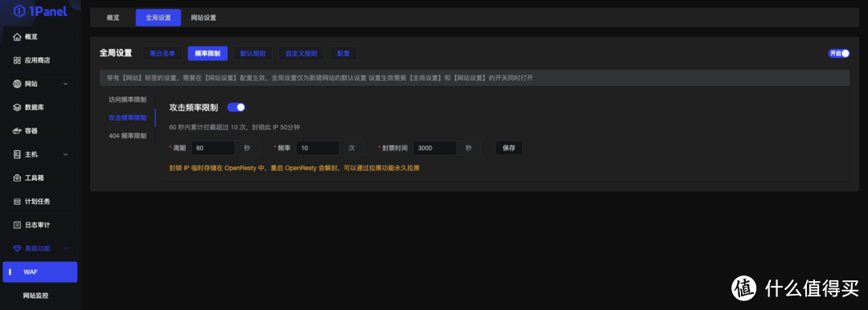Click the 1Panel logo icon
This screenshot has height=310, width=868.
19,10
